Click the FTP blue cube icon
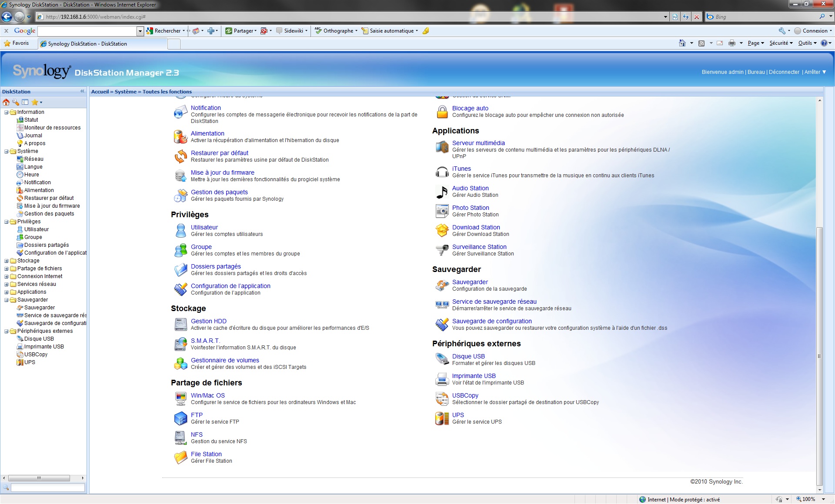Image resolution: width=835 pixels, height=504 pixels. (x=180, y=418)
